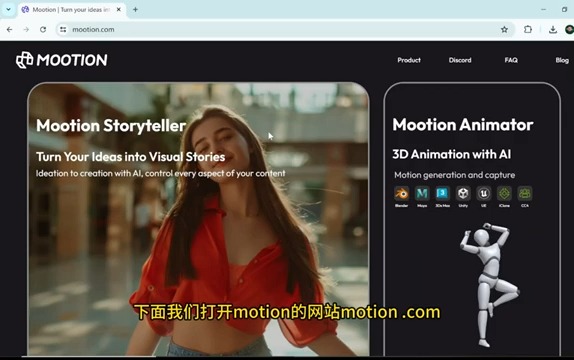
Task: Go back to the previous page
Action: click(x=10, y=29)
